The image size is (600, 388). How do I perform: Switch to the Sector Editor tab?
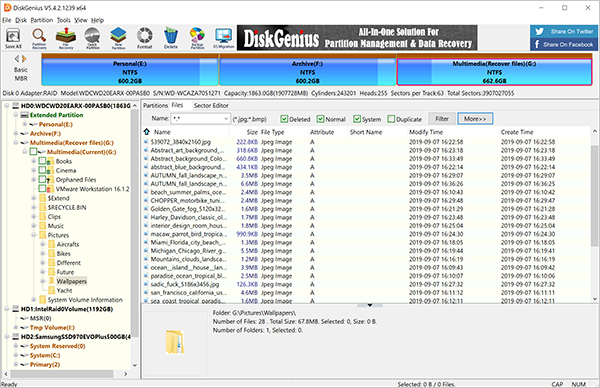(x=211, y=105)
